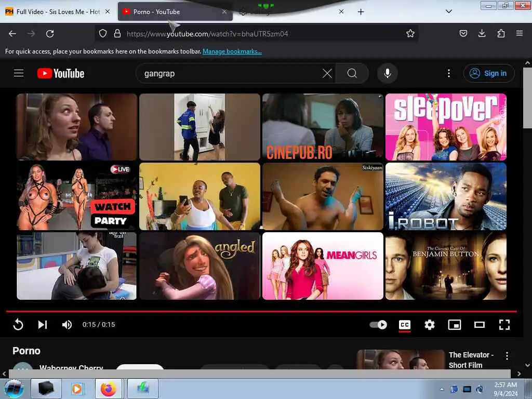Clear the YouTube search text
This screenshot has width=532, height=399.
click(327, 73)
